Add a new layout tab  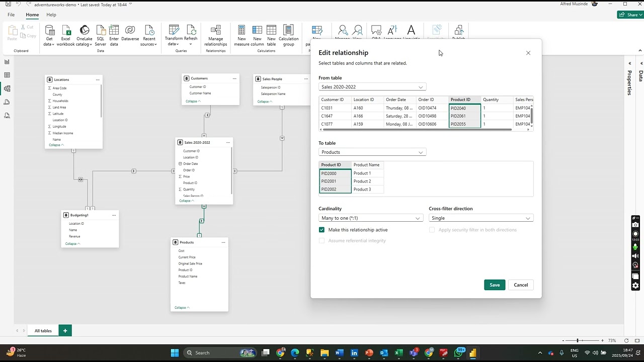pyautogui.click(x=65, y=331)
